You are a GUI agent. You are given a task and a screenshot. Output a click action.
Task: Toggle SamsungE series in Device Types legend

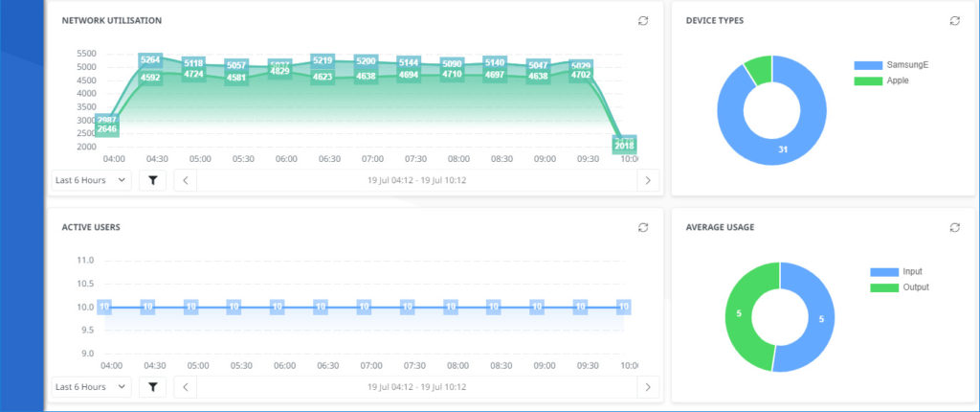(890, 65)
